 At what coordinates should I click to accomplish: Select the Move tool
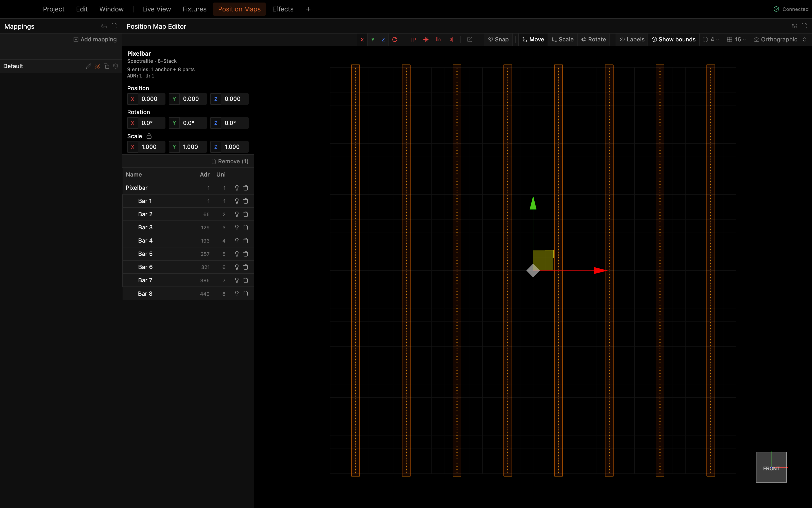(x=533, y=40)
